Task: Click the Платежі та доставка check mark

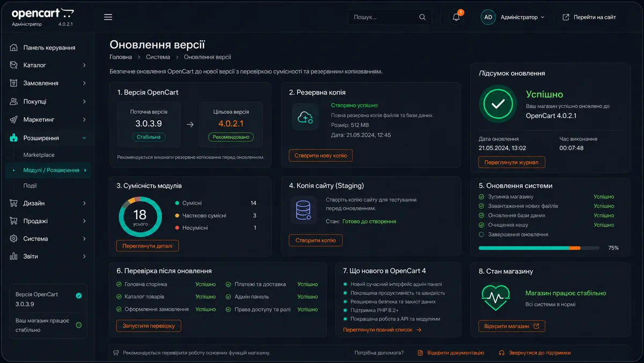Action: coord(229,284)
